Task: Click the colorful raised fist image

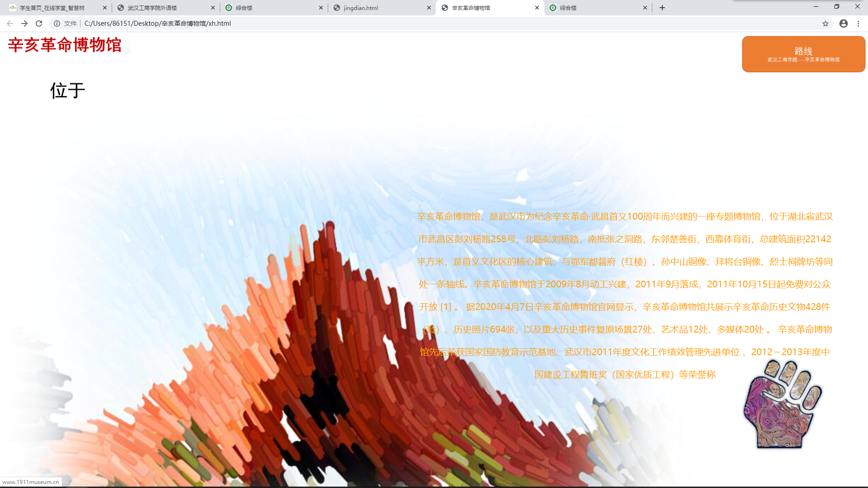Action: [x=783, y=404]
